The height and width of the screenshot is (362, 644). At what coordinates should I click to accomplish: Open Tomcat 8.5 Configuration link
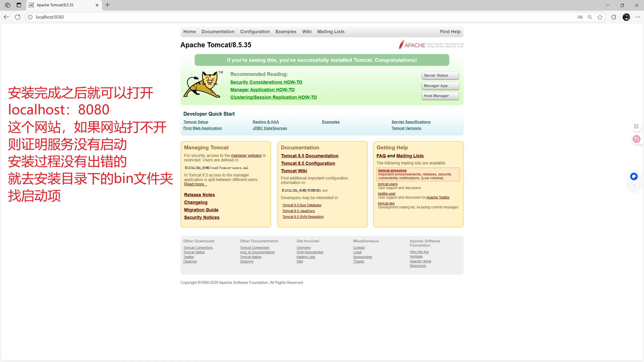tap(308, 163)
